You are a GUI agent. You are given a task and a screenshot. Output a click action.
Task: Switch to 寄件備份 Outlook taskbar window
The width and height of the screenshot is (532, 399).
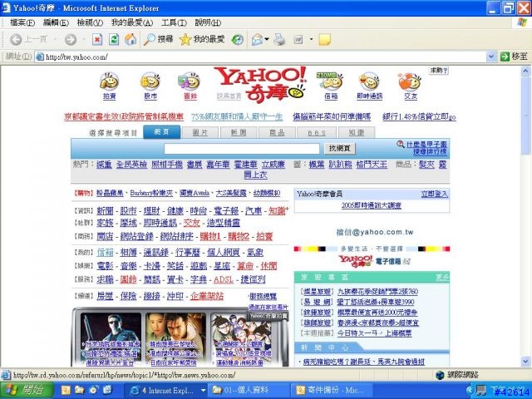pos(332,391)
